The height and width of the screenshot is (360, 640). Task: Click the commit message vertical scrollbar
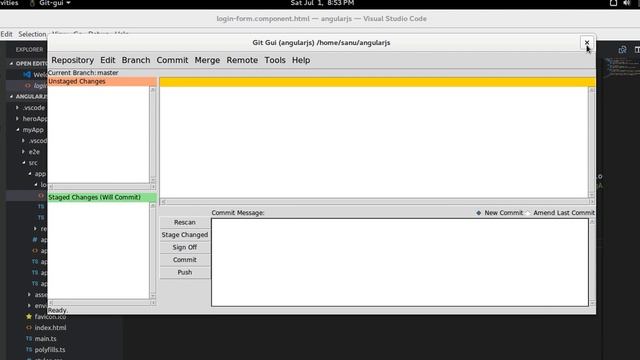[592, 262]
